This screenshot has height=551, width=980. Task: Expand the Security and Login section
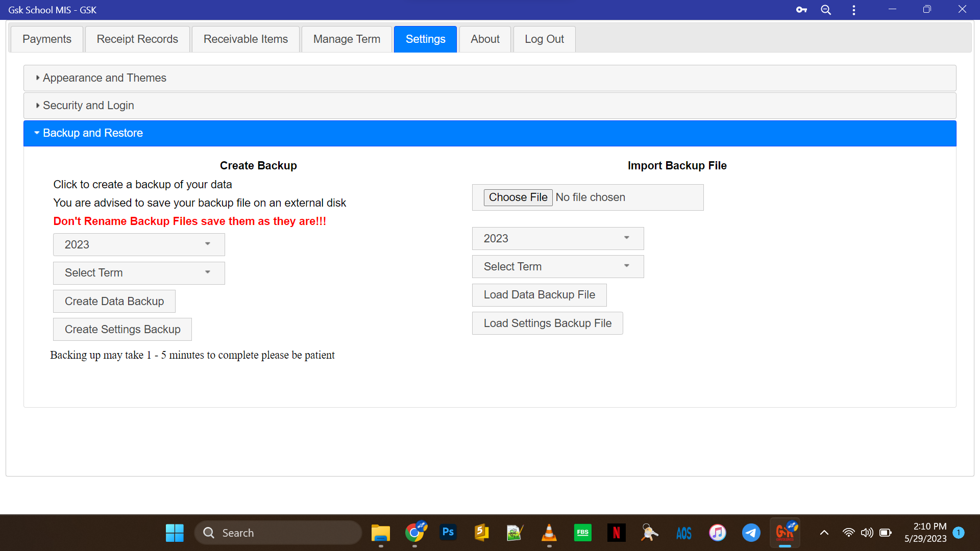(x=88, y=106)
